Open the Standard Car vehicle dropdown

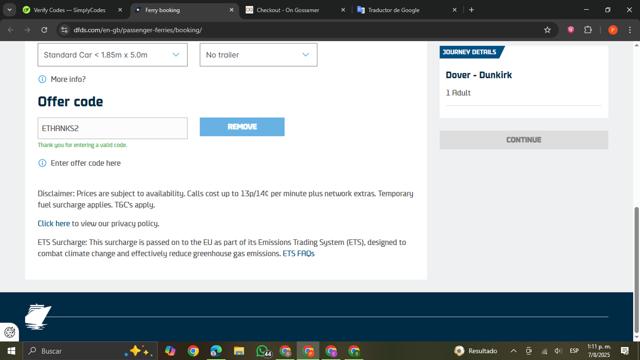(113, 55)
